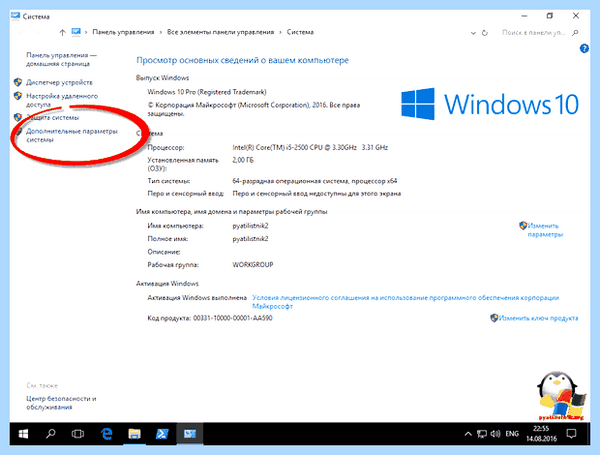The height and width of the screenshot is (455, 600).
Task: Click shield icon beside Настройка удаленного доступа
Action: pyautogui.click(x=18, y=96)
